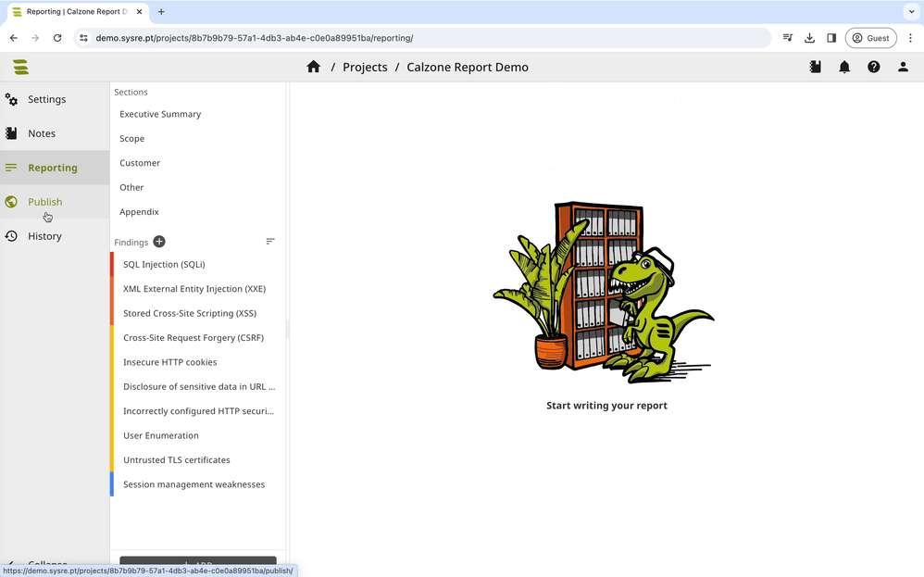Open notifications via the bell icon
924x577 pixels.
point(844,67)
